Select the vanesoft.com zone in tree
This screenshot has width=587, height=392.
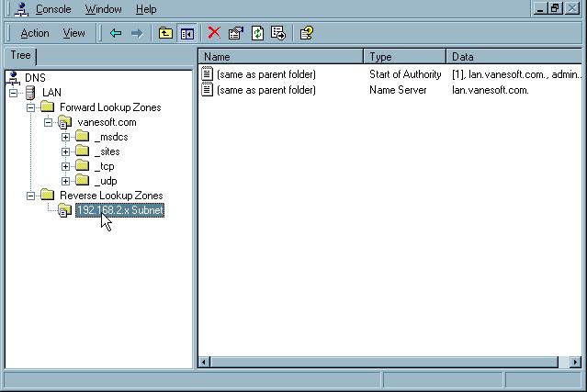(107, 122)
